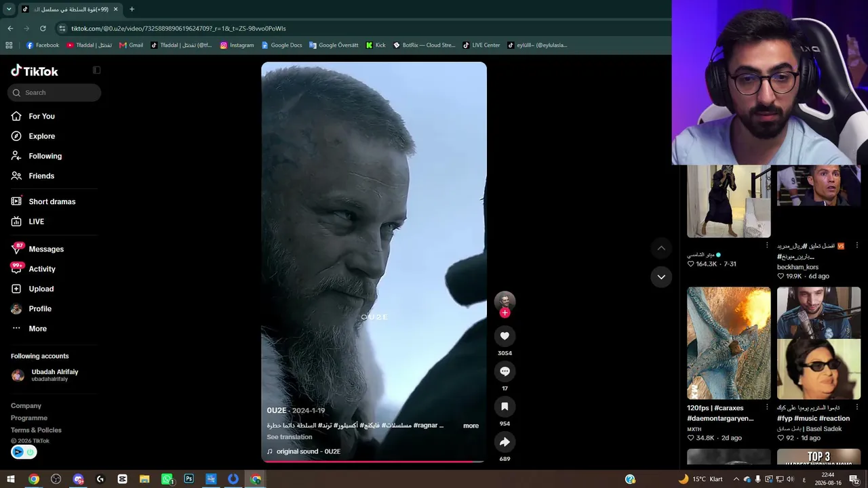This screenshot has width=868, height=488.
Task: Open 0U2E video author avatar
Action: tap(505, 302)
